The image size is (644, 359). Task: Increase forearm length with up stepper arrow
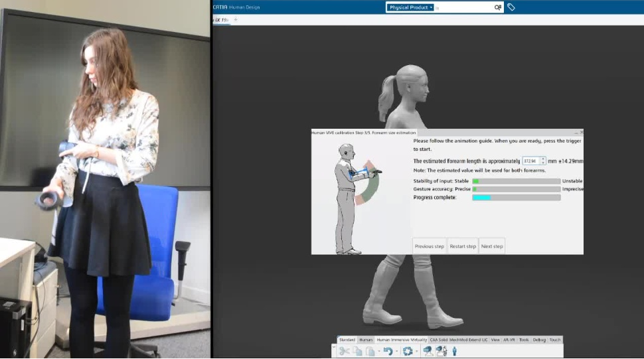[543, 159]
